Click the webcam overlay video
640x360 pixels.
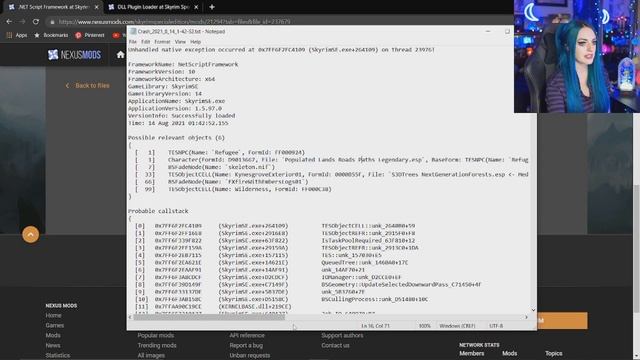pyautogui.click(x=577, y=56)
